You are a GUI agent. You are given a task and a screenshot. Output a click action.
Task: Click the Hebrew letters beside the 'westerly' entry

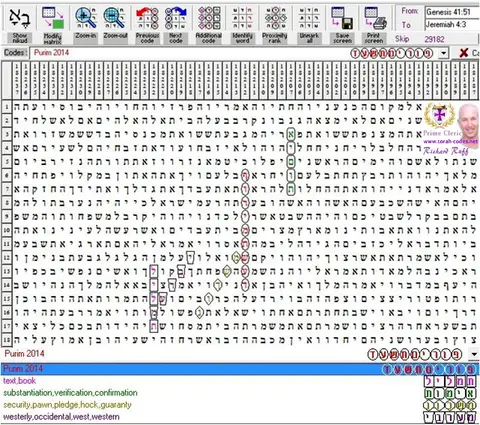tap(451, 417)
